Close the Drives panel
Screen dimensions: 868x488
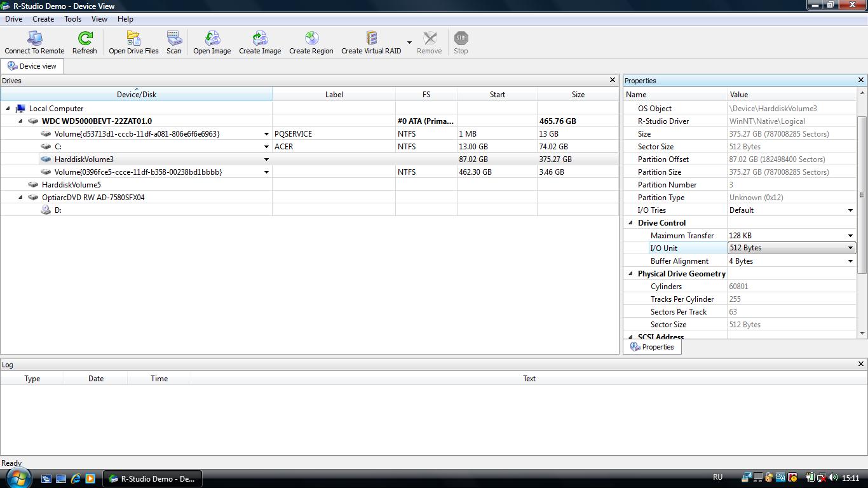coord(613,80)
